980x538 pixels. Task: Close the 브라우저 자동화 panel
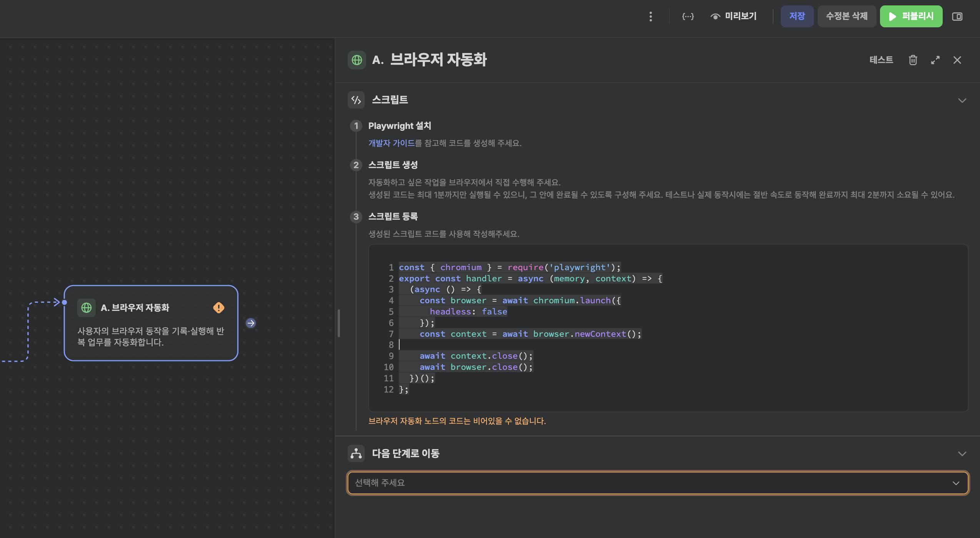[957, 60]
